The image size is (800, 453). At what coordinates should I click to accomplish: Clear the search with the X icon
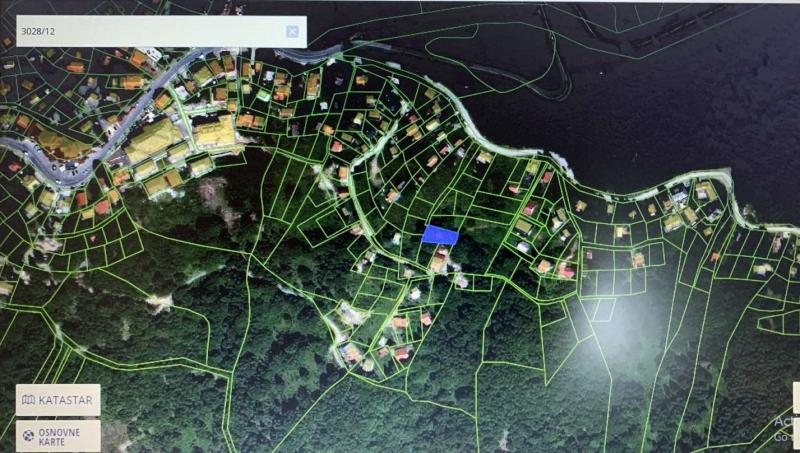pyautogui.click(x=292, y=31)
